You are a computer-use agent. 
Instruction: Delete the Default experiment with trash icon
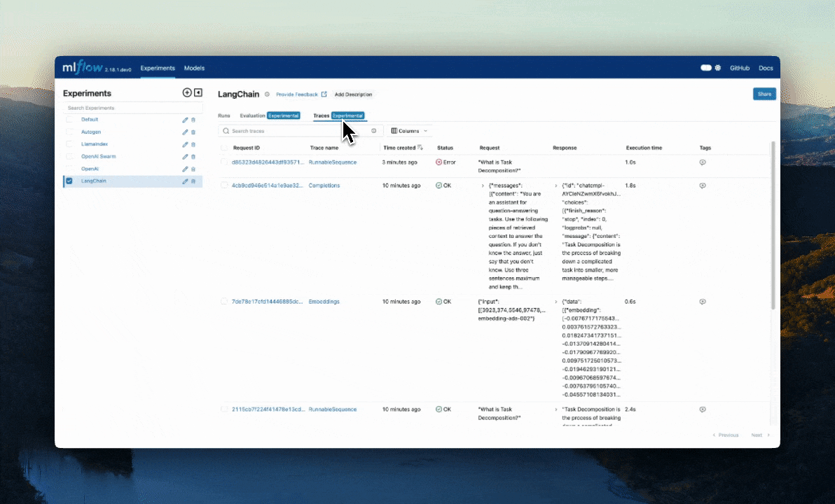pos(193,120)
